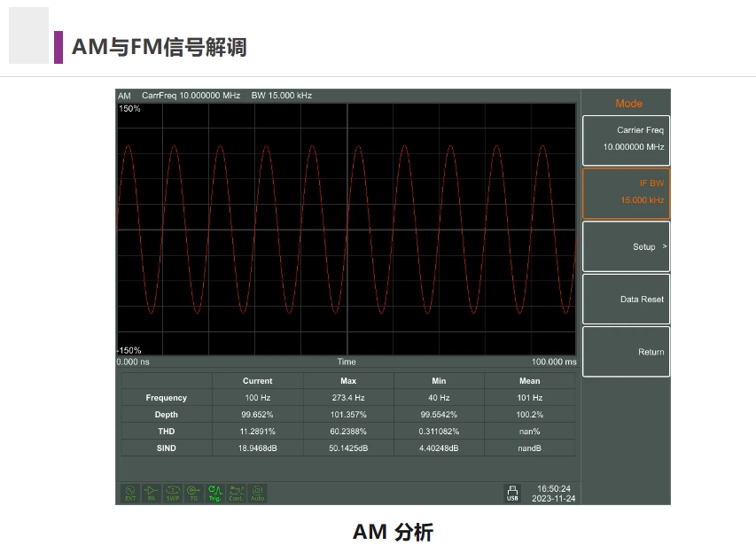
Task: Click the Mean column header
Action: pos(529,381)
